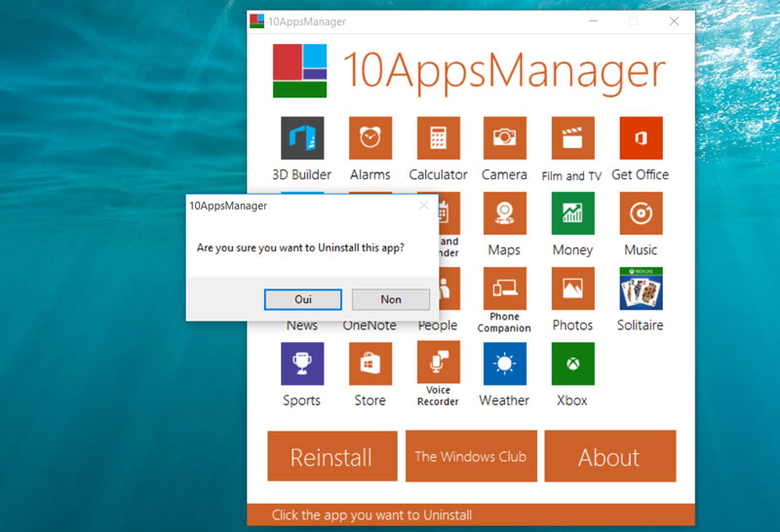Select the Maps app icon
The image size is (780, 532).
[504, 212]
